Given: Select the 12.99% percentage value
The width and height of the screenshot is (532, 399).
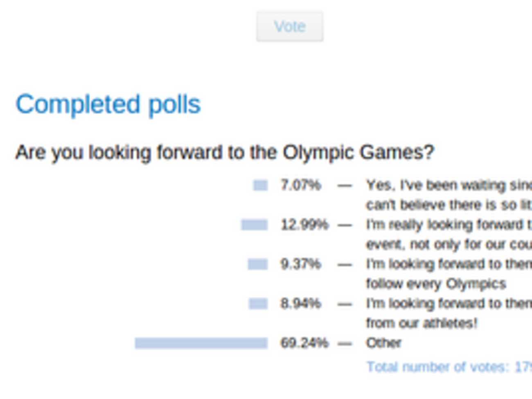Looking at the screenshot, I should [304, 225].
